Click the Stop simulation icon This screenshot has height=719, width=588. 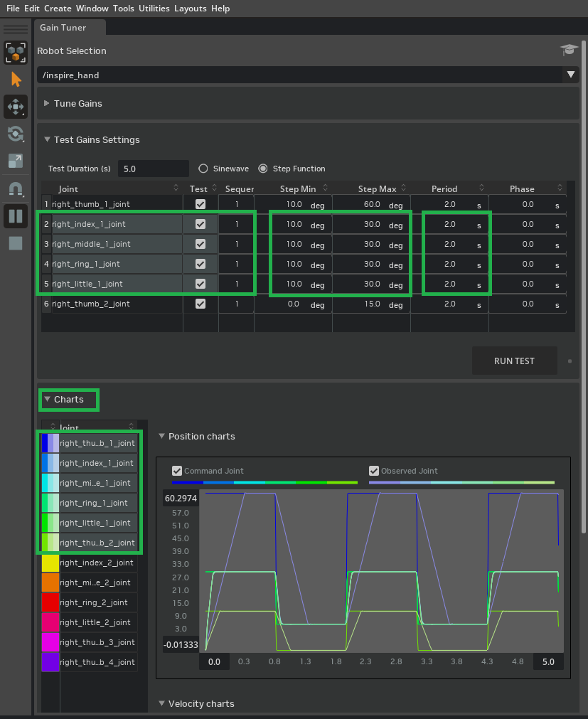15,243
